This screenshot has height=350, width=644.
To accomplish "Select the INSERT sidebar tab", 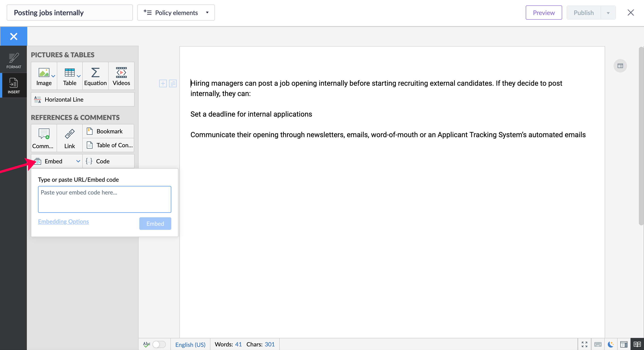I will (13, 85).
